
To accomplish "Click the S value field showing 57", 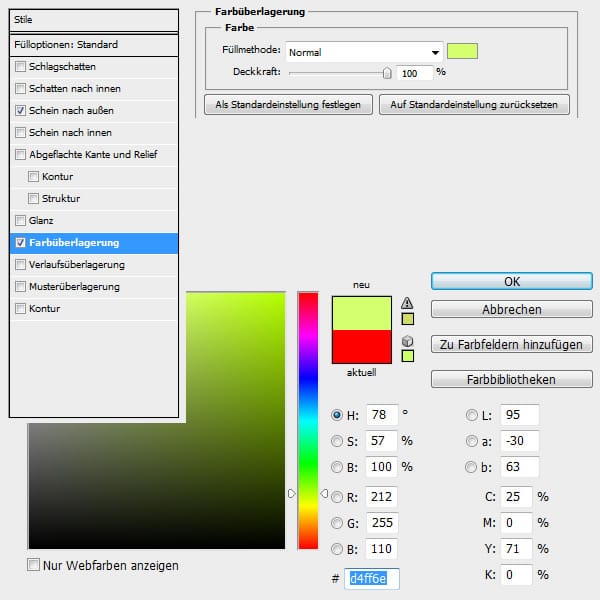I will pyautogui.click(x=381, y=441).
